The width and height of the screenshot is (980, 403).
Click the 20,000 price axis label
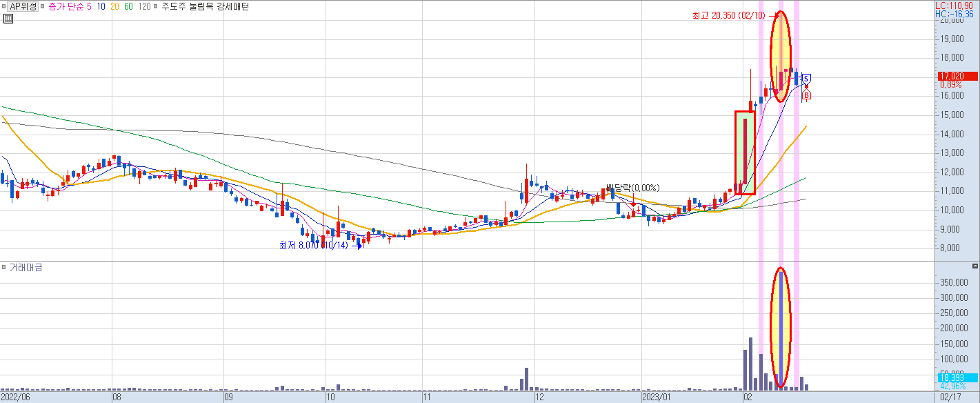point(951,20)
